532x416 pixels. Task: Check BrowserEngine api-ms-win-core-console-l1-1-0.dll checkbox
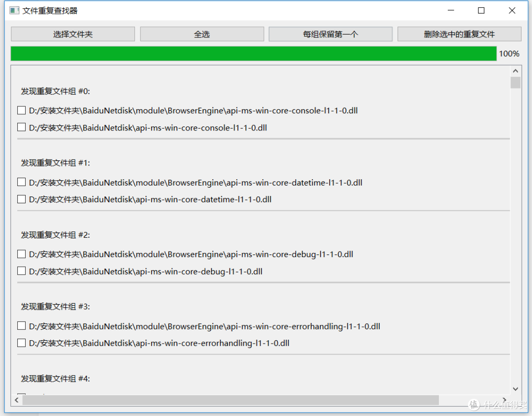[21, 110]
